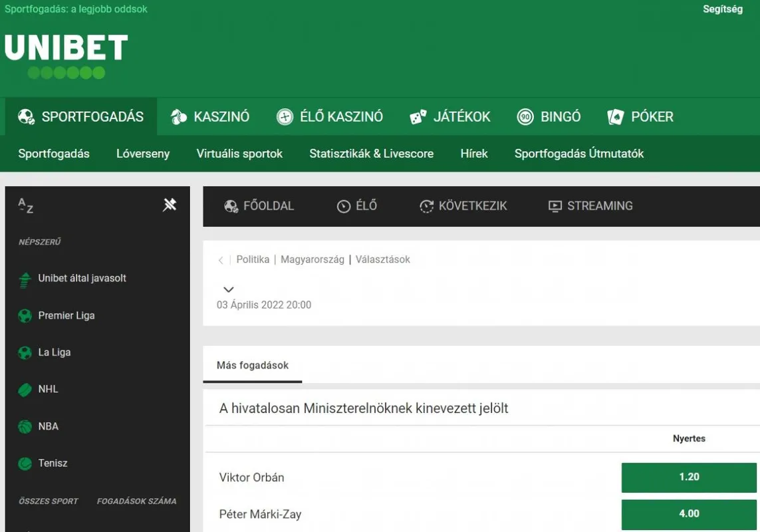Open the Kaszinó menu tab
This screenshot has height=532, width=760.
coord(209,117)
